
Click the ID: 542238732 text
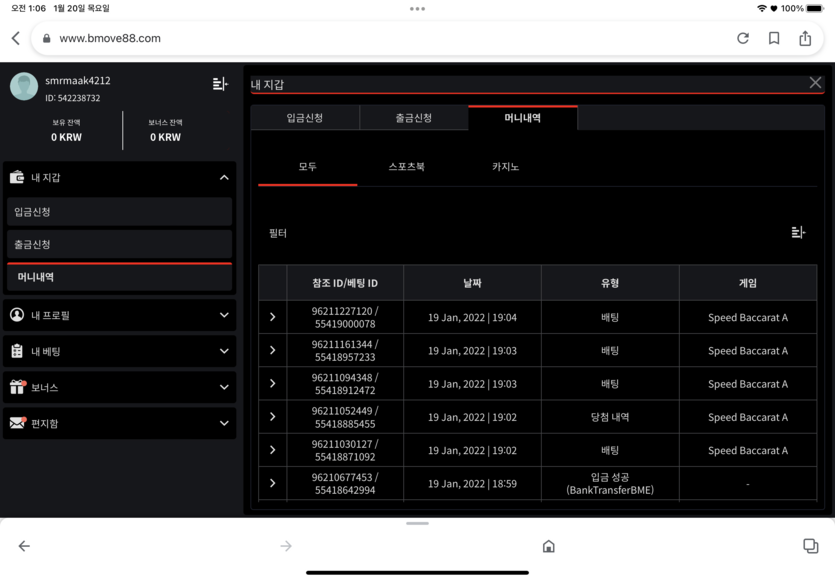point(72,98)
